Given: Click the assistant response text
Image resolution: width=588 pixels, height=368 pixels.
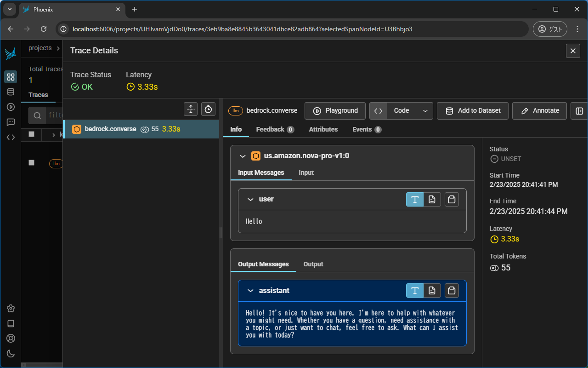Looking at the screenshot, I should (352, 324).
